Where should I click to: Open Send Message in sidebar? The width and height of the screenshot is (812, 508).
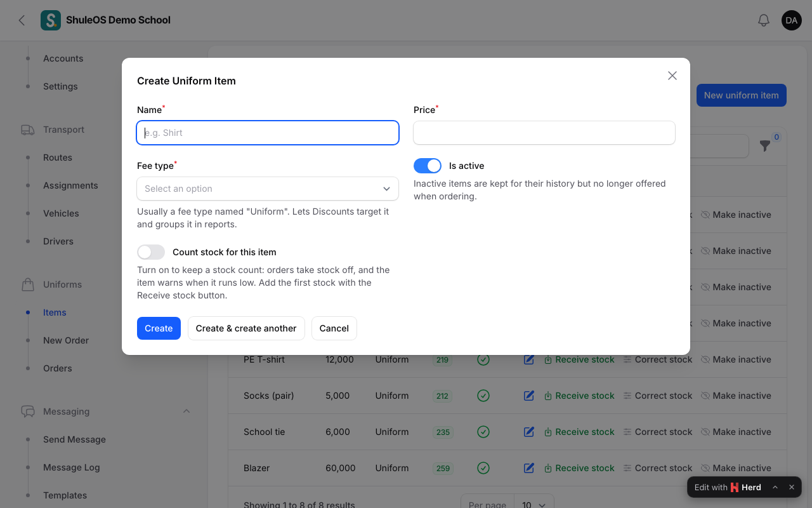point(74,439)
